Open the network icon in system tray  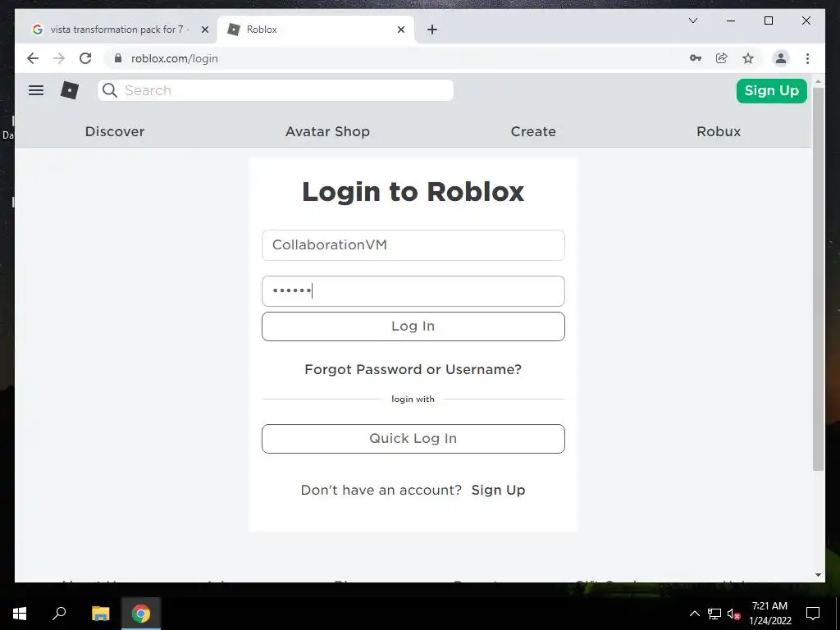point(714,614)
